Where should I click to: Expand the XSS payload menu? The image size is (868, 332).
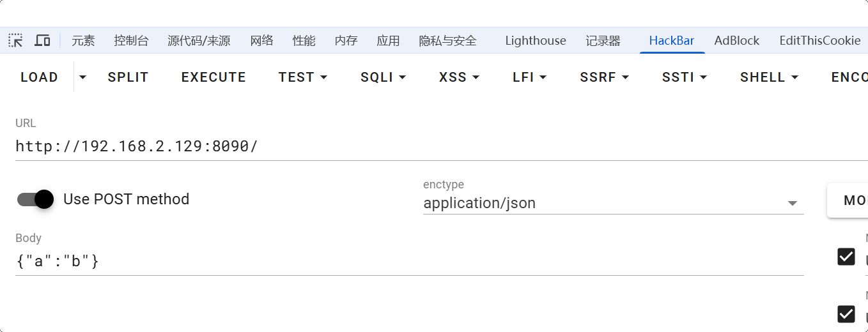pos(459,77)
